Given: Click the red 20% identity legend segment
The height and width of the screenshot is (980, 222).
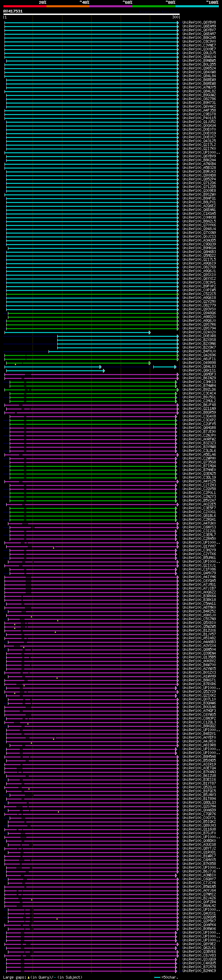Looking at the screenshot, I should point(25,7).
